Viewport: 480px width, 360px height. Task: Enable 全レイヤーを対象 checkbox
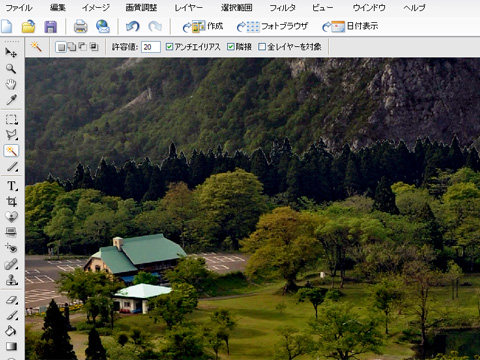click(262, 47)
